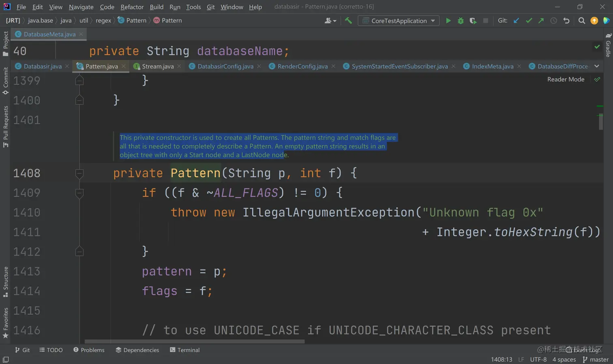Update project via Git blue arrow
The height and width of the screenshot is (364, 613).
516,21
